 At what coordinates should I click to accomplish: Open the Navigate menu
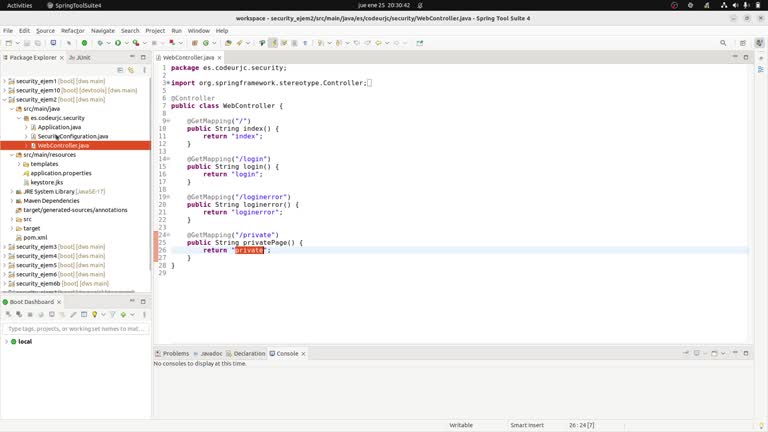[102, 30]
